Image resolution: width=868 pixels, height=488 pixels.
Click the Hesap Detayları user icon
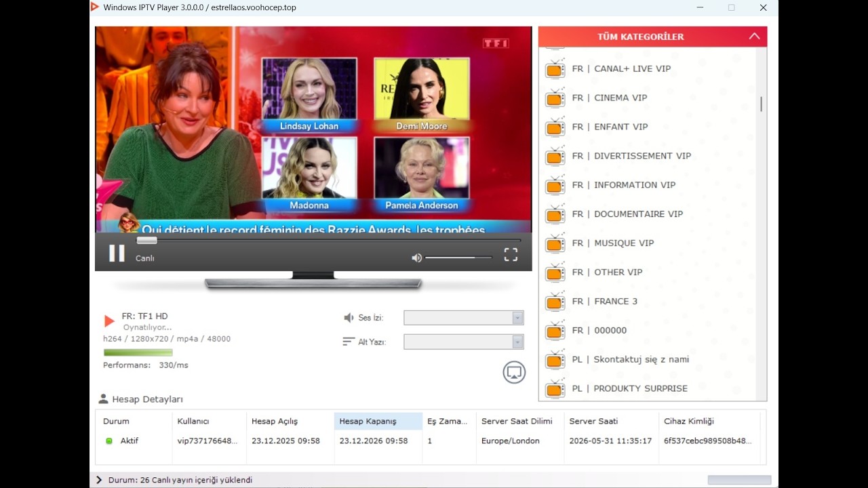(103, 399)
